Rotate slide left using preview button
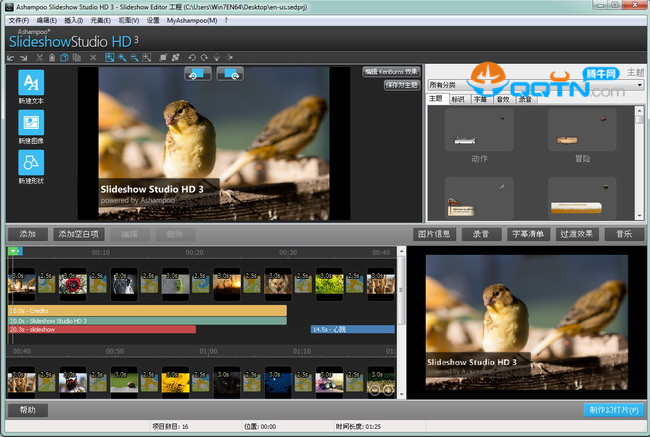The height and width of the screenshot is (437, 650). click(197, 74)
